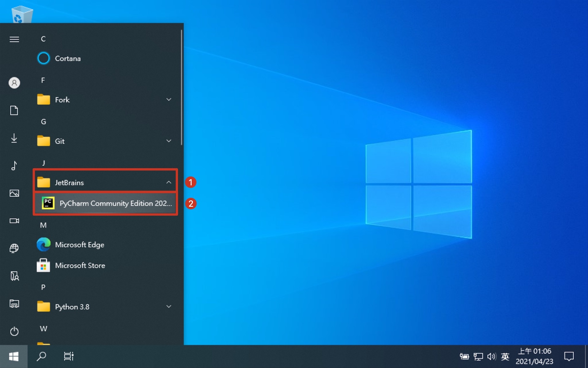
Task: Open Network icon in the Start sidebar
Action: (14, 248)
